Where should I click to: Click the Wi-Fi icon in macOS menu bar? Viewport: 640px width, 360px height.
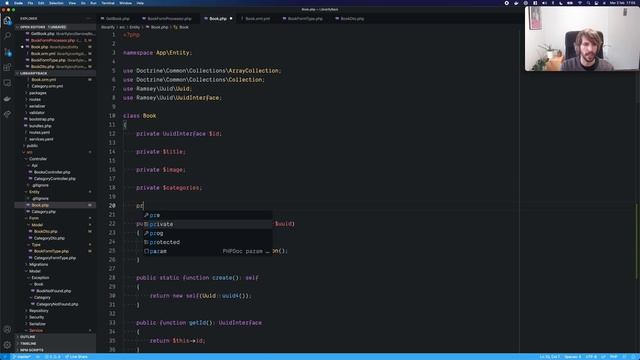[x=580, y=3]
